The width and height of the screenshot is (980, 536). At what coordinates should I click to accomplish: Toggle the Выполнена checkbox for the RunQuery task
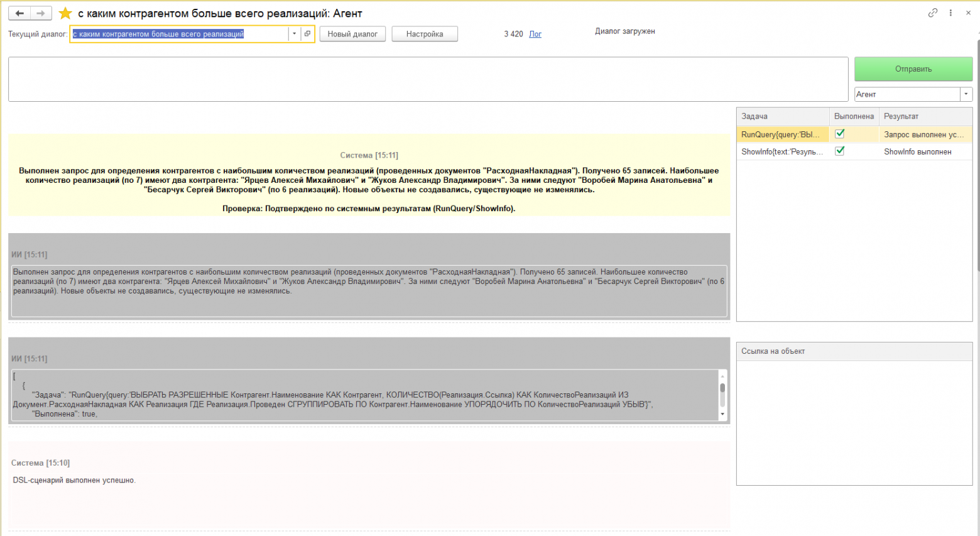point(839,134)
